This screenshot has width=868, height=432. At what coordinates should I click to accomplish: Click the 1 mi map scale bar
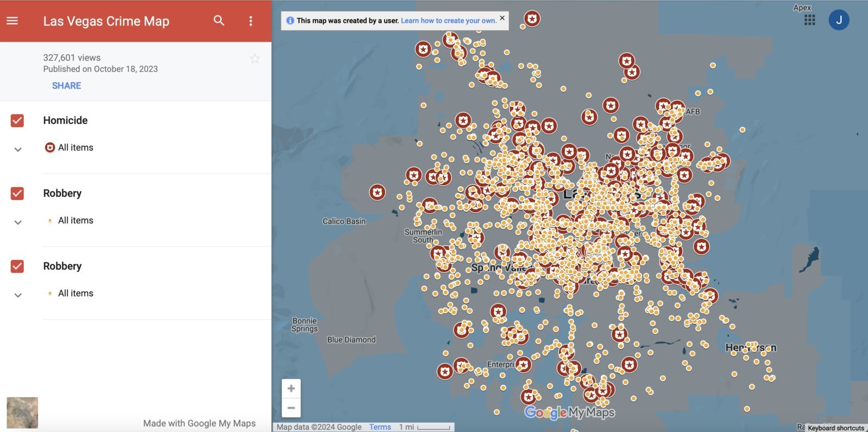(x=425, y=427)
